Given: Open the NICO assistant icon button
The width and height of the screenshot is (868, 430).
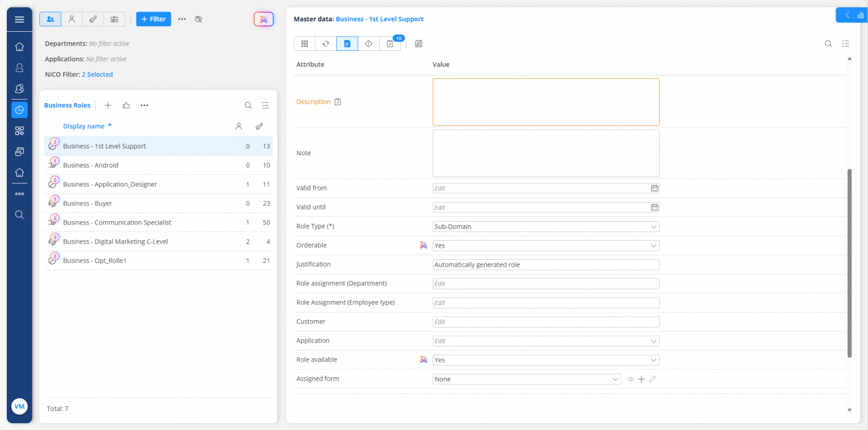Looking at the screenshot, I should pyautogui.click(x=264, y=19).
